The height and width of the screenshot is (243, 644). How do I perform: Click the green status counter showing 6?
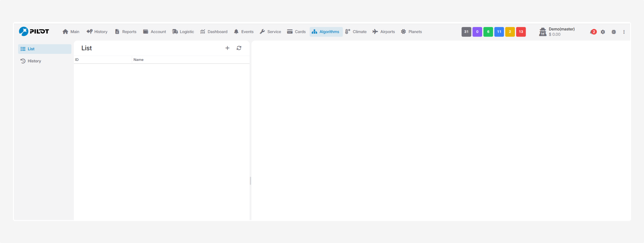click(x=488, y=32)
